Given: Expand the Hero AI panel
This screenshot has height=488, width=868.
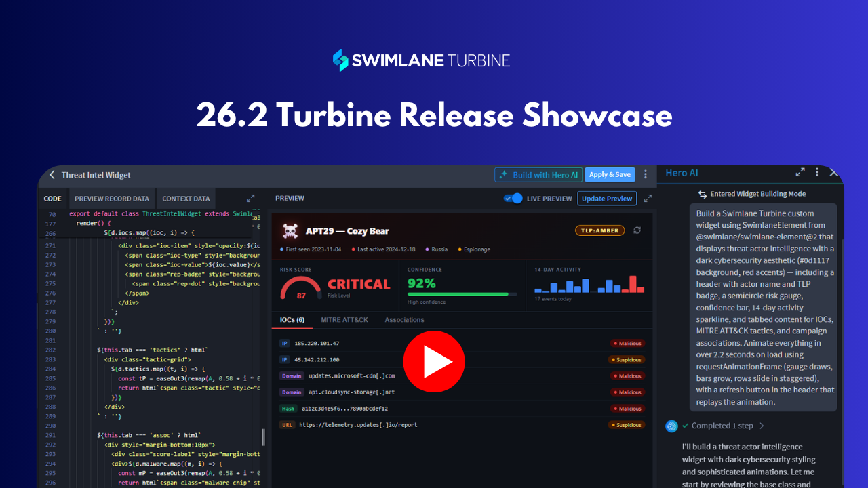Looking at the screenshot, I should [800, 173].
